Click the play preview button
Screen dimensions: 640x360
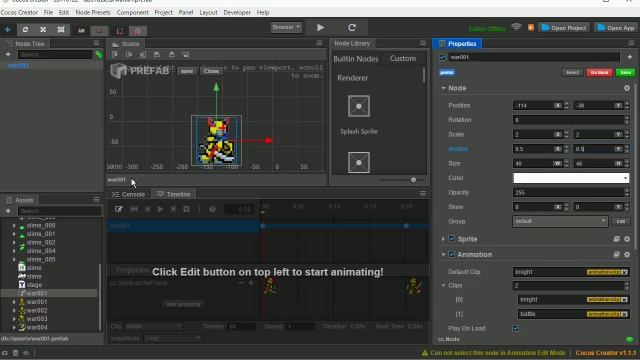pyautogui.click(x=320, y=27)
